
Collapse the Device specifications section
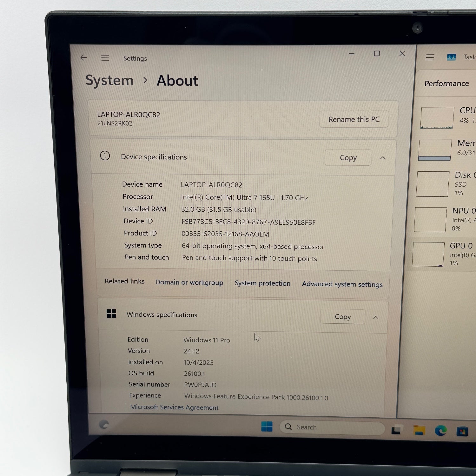pos(383,158)
